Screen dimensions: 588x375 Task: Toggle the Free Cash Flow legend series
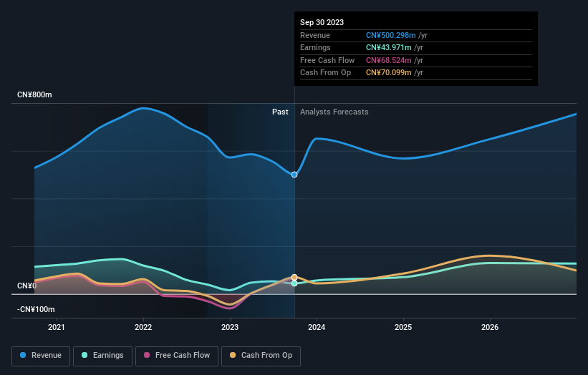[x=177, y=356]
